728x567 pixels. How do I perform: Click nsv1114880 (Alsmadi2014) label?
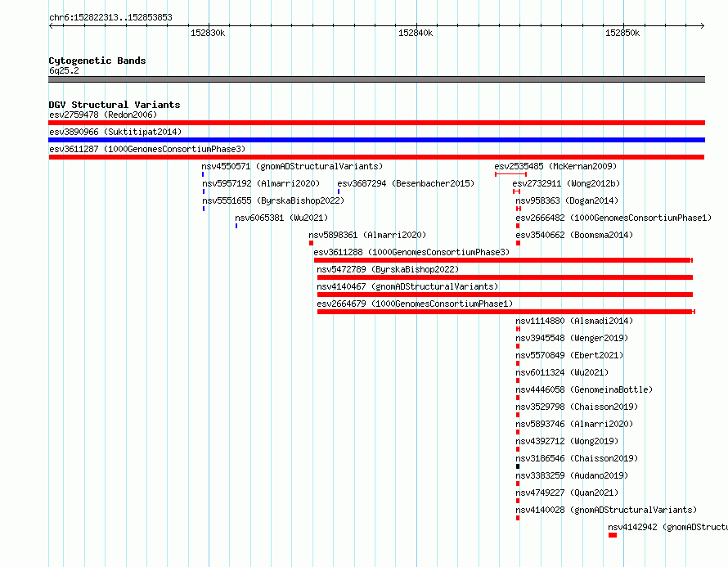(x=574, y=321)
